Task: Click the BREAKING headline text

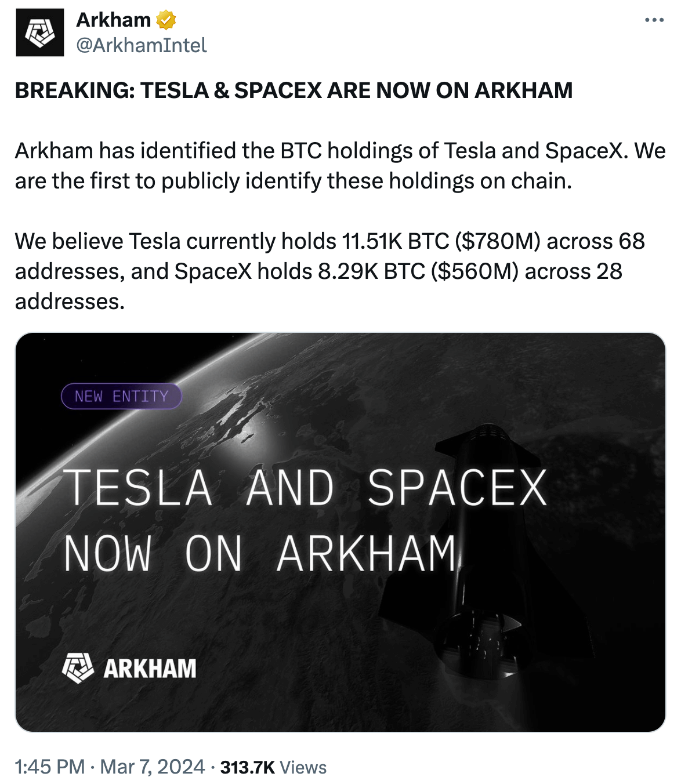Action: coord(294,90)
